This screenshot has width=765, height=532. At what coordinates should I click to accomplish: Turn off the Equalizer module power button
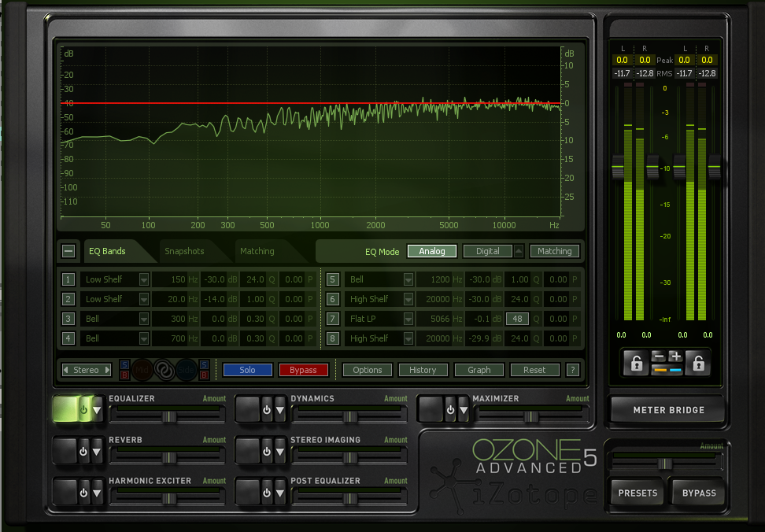(83, 410)
